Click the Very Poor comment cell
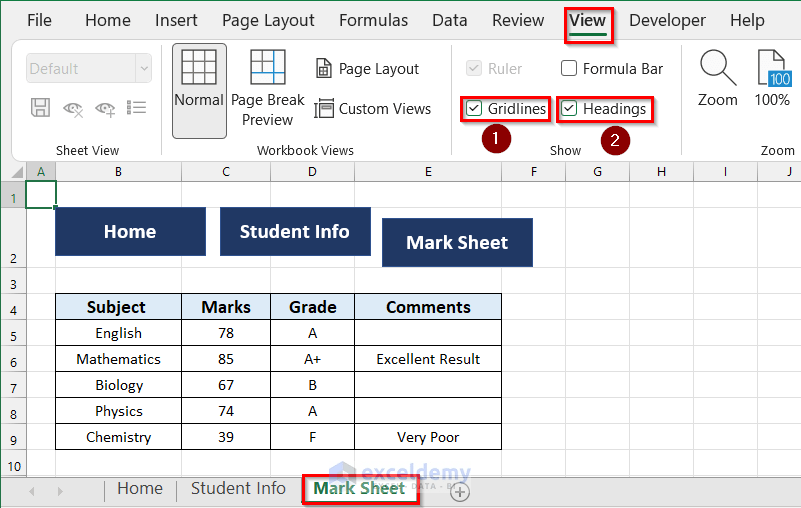 tap(428, 437)
